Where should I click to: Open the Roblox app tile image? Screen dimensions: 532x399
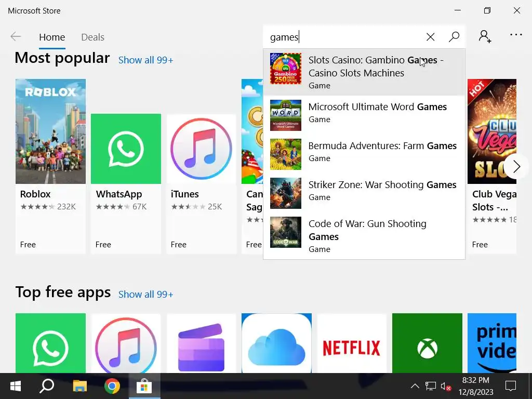point(50,131)
